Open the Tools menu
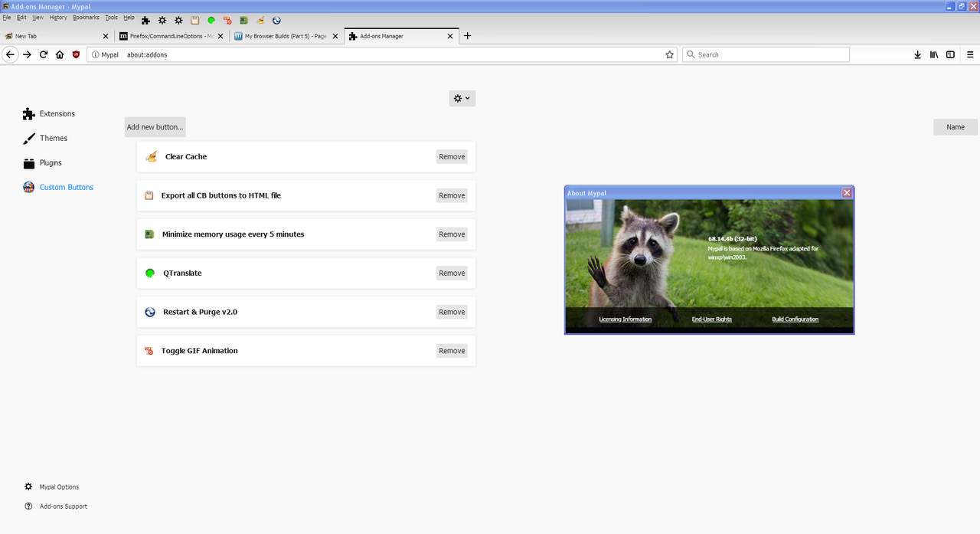This screenshot has width=980, height=534. (x=112, y=17)
